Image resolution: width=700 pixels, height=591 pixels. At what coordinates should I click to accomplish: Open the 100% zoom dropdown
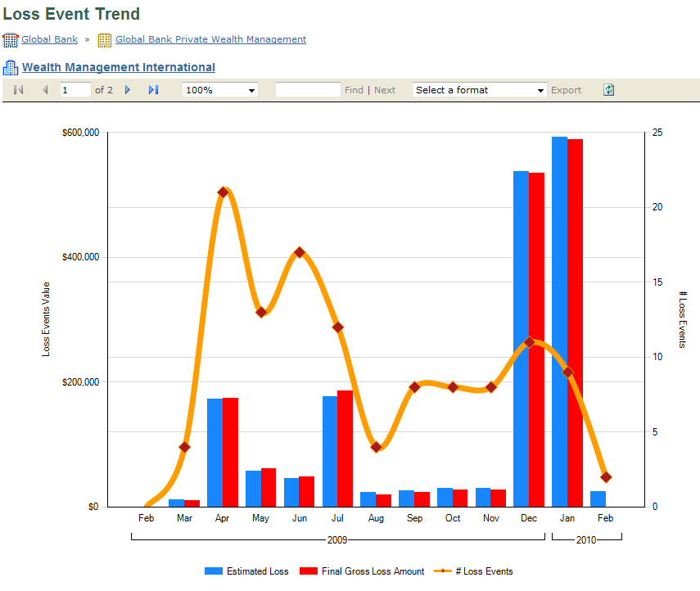[x=220, y=90]
